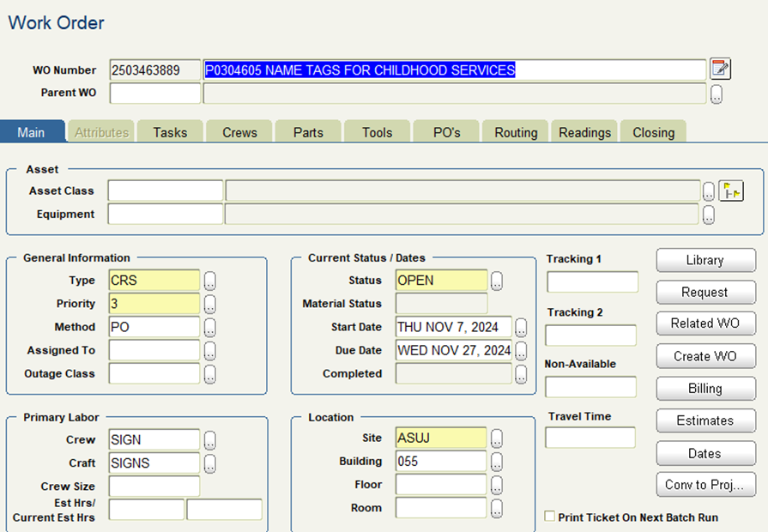This screenshot has width=768, height=532.
Task: Click the Tracking 1 input field
Action: pos(593,282)
